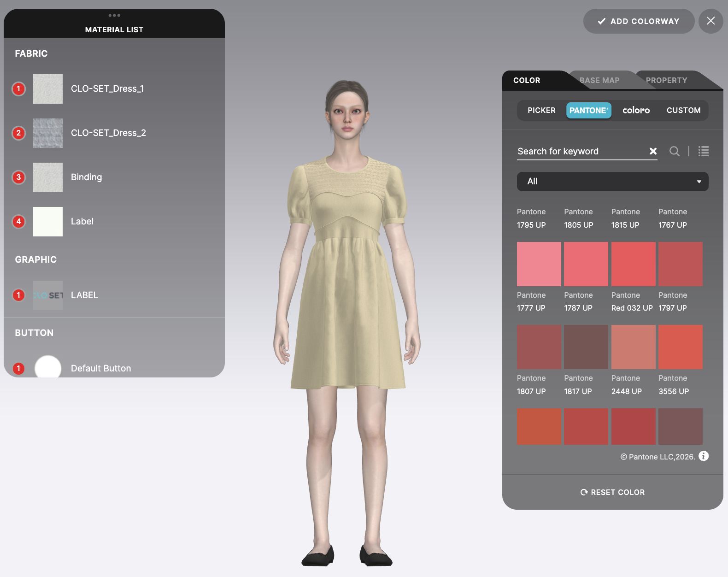
Task: Pick the Pantone 1807 UP swatch
Action: coord(539,347)
